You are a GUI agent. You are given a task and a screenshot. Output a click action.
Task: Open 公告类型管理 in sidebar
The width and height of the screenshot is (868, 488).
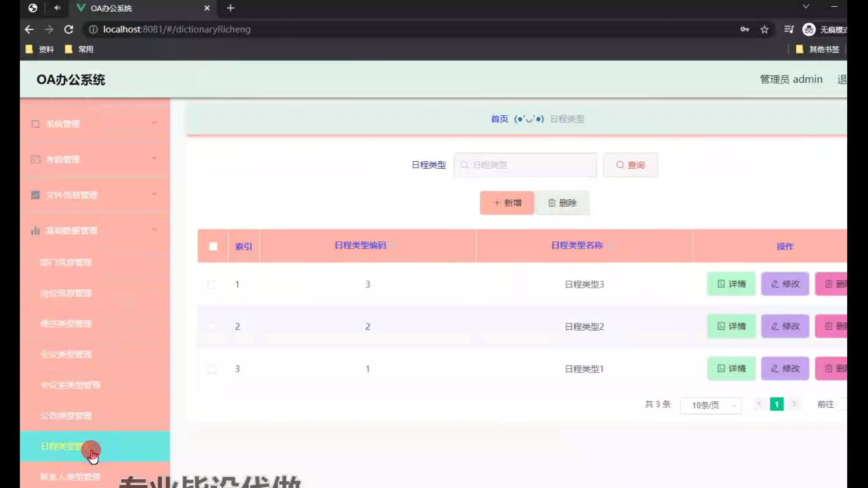[66, 416]
